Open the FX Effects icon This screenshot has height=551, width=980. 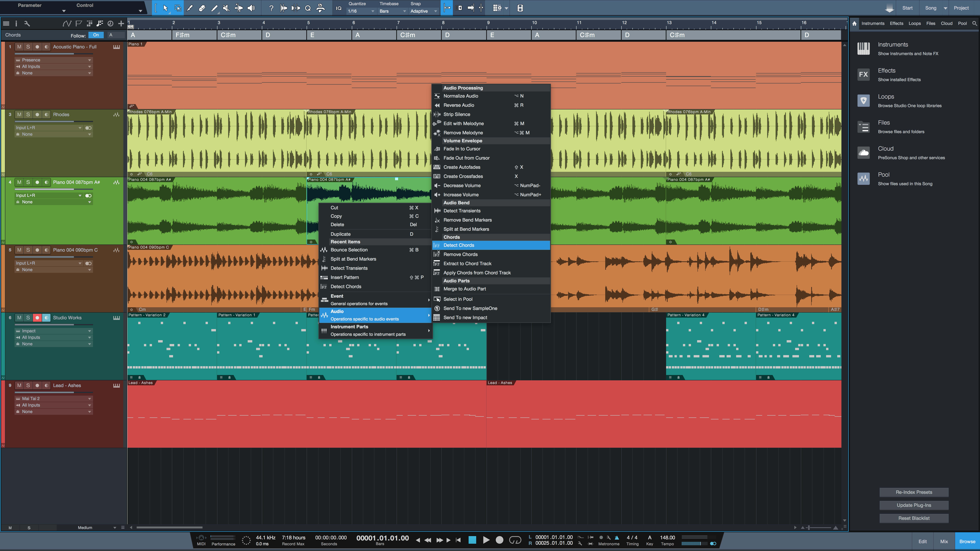tap(864, 75)
